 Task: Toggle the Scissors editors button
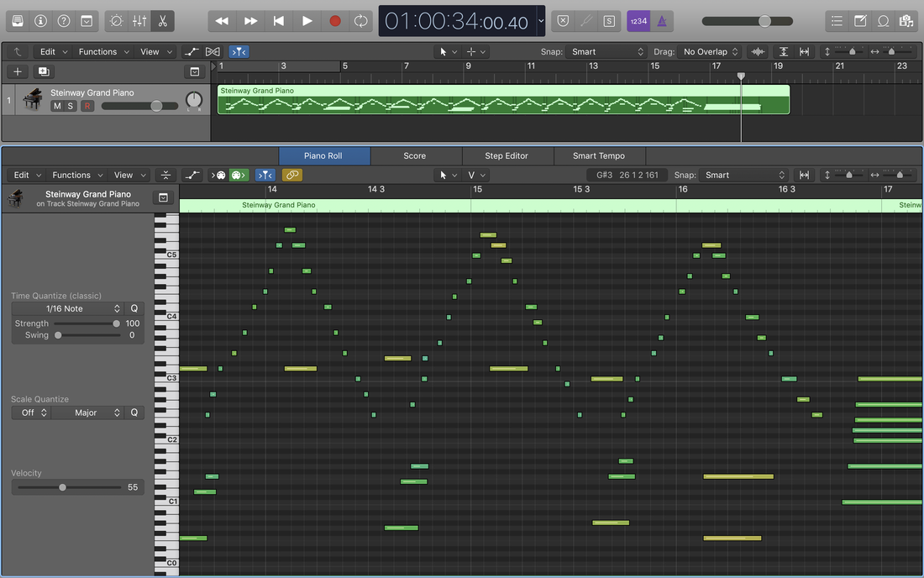162,21
